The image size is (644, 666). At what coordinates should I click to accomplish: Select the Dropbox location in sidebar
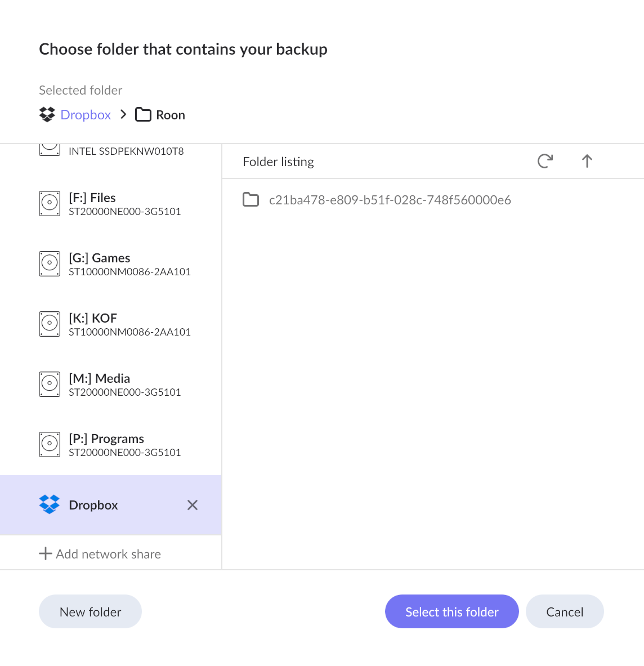pos(93,505)
